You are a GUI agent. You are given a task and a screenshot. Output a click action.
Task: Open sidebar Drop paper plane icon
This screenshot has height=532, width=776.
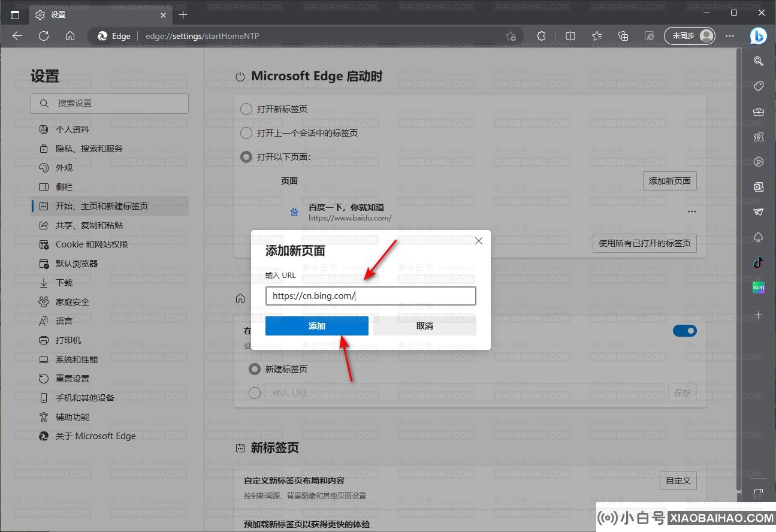(x=759, y=212)
